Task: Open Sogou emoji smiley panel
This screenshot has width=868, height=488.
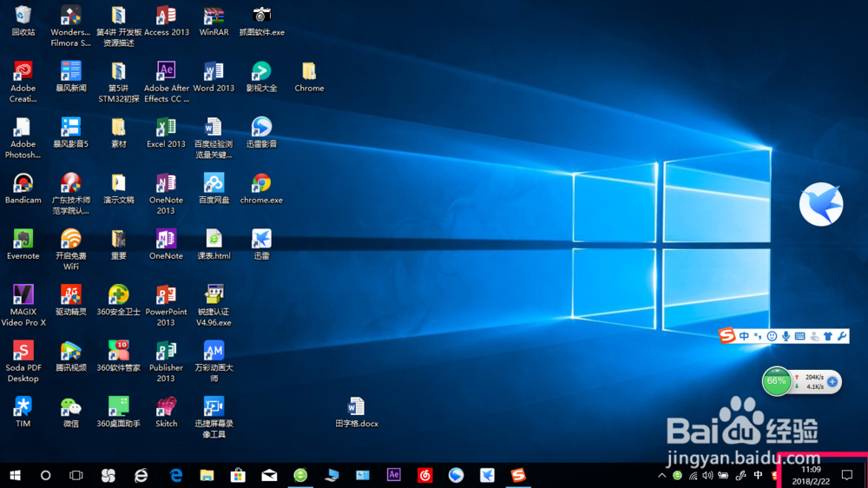Action: point(772,336)
